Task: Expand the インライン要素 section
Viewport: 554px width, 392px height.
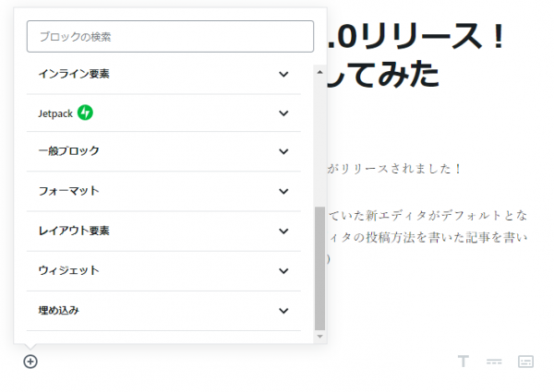Action: click(x=163, y=74)
